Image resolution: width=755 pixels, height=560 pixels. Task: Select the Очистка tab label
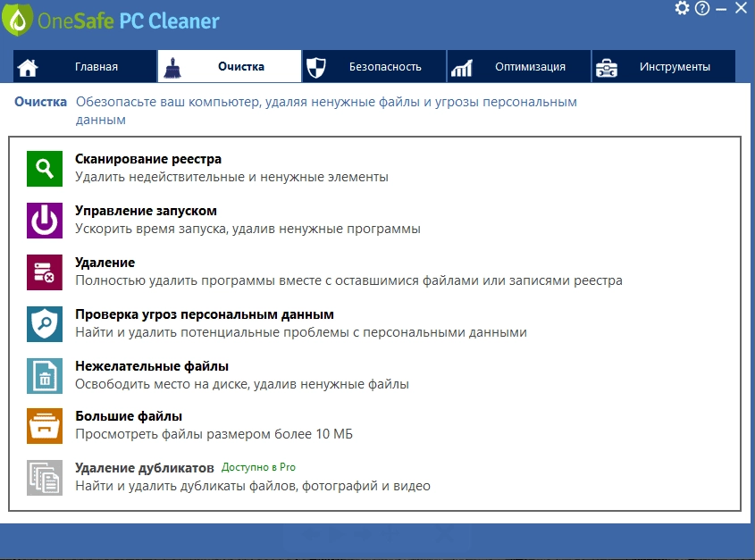pos(240,66)
